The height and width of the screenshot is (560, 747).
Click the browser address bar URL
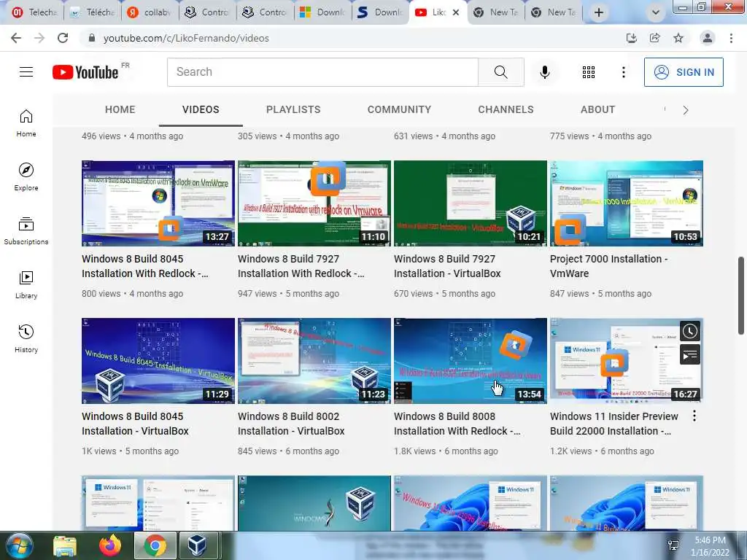click(x=186, y=38)
